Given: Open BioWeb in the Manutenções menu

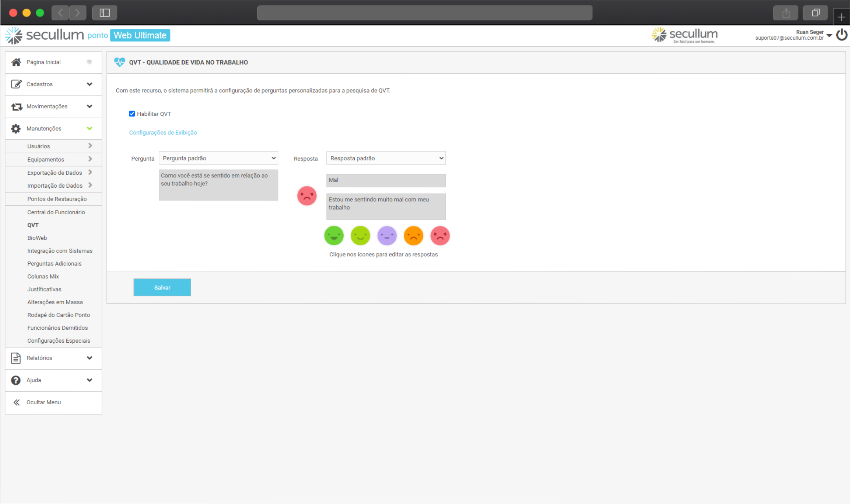Looking at the screenshot, I should pyautogui.click(x=37, y=238).
